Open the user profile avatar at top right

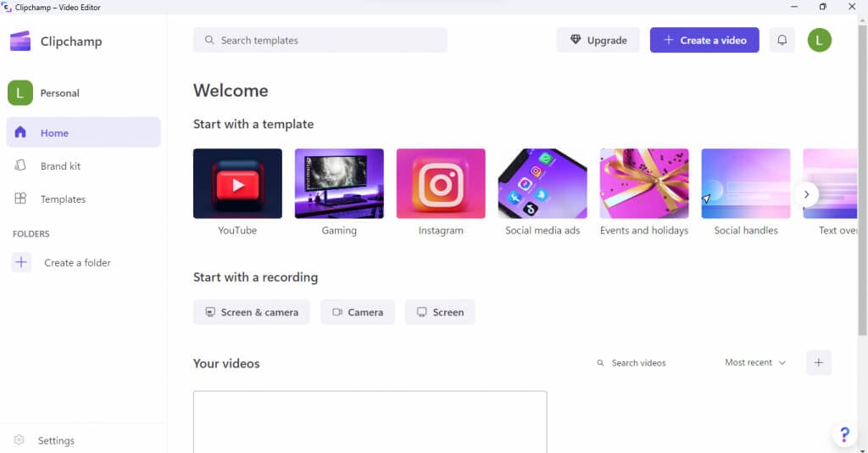[820, 40]
